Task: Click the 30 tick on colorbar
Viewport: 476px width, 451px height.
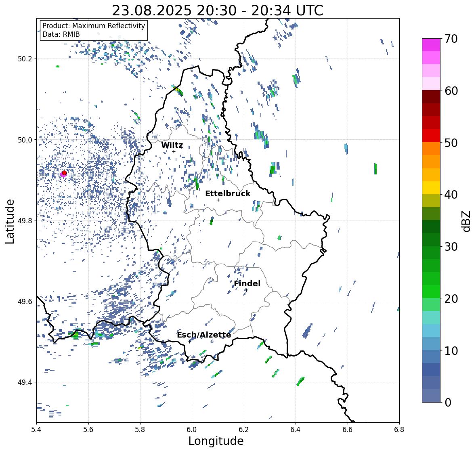Action: [x=451, y=246]
